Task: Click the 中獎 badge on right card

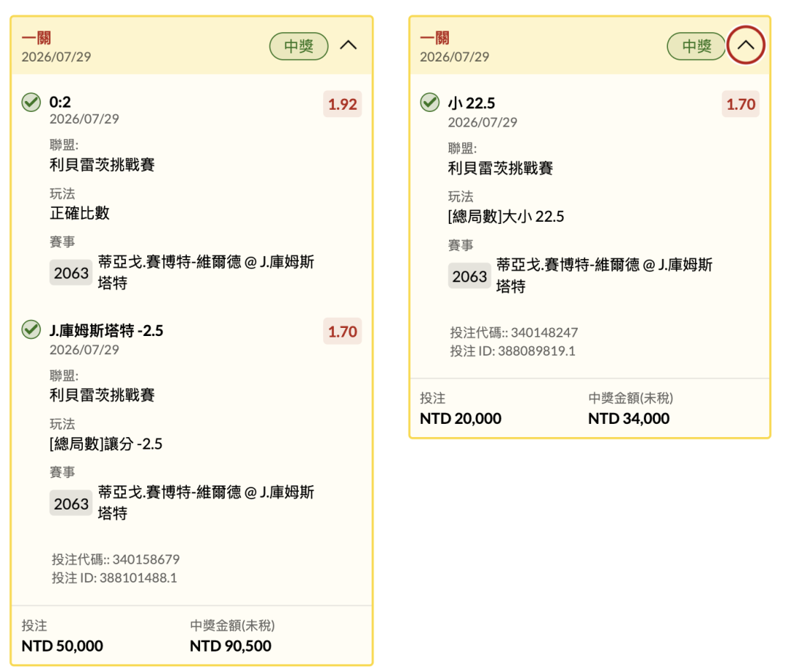Action: [x=697, y=46]
